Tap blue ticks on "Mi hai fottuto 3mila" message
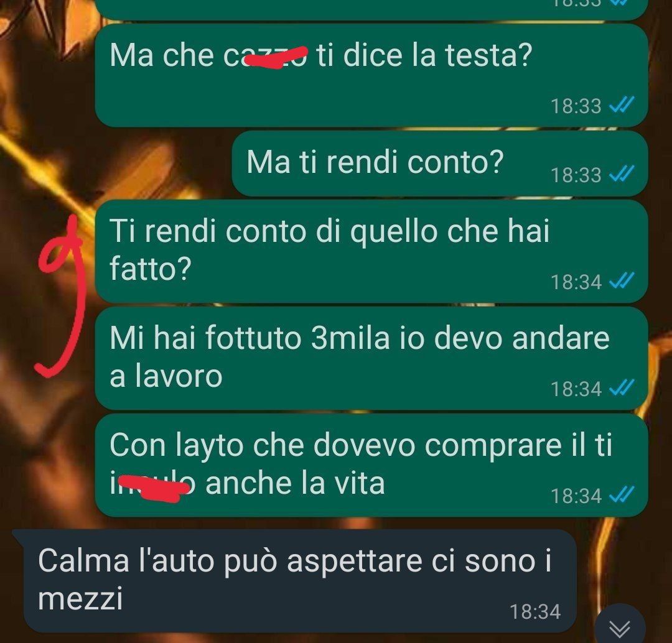Image resolution: width=672 pixels, height=643 pixels. pos(622,388)
